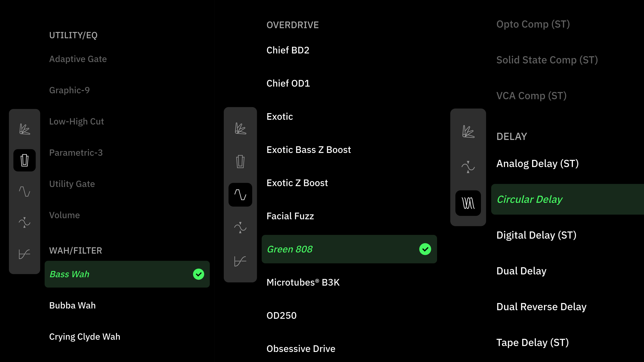Pick the Facial Fuzz effect

pos(290,216)
